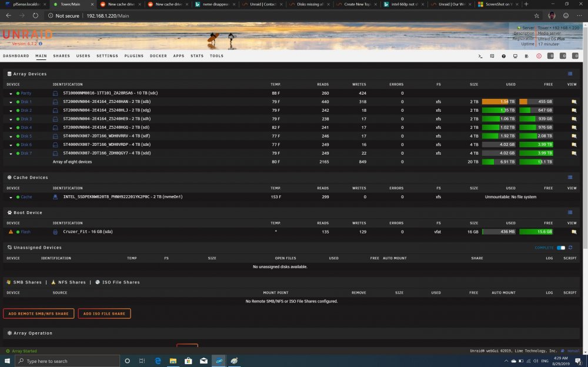Open the Flash device link
Image resolution: width=588 pixels, height=367 pixels.
coord(25,232)
